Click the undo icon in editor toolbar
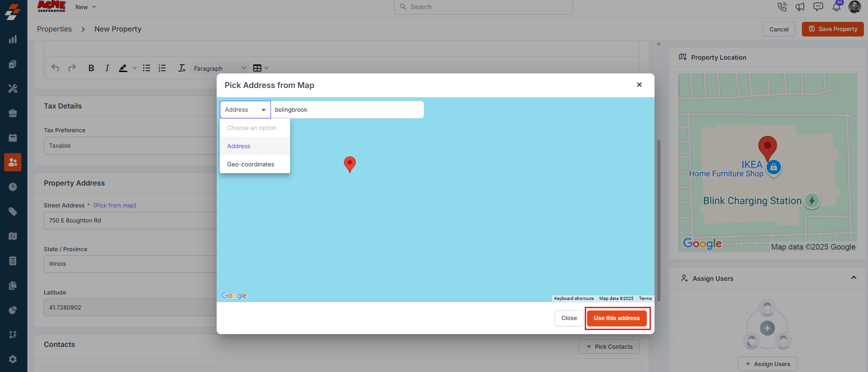 coord(55,68)
